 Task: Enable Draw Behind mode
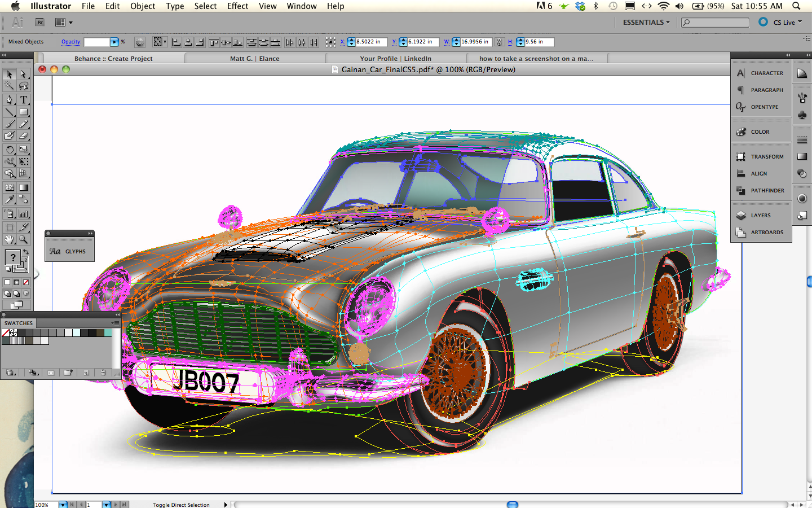[x=16, y=294]
